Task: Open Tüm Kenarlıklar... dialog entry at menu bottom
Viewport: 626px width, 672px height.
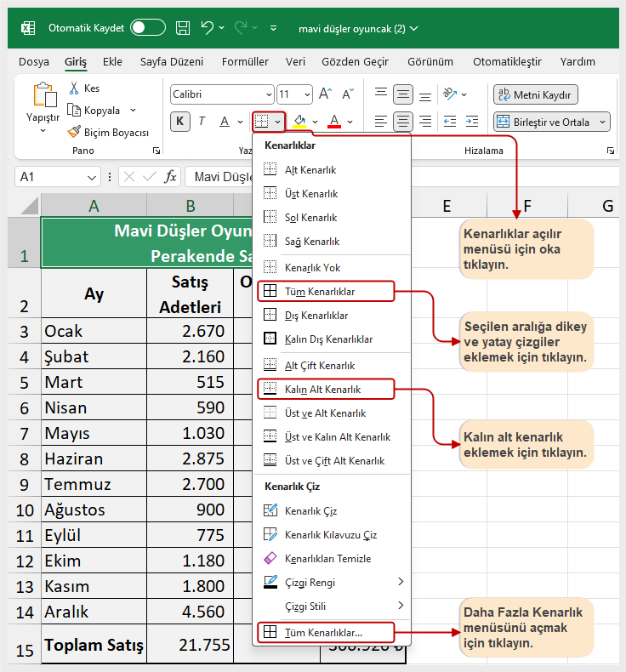Action: (x=326, y=632)
